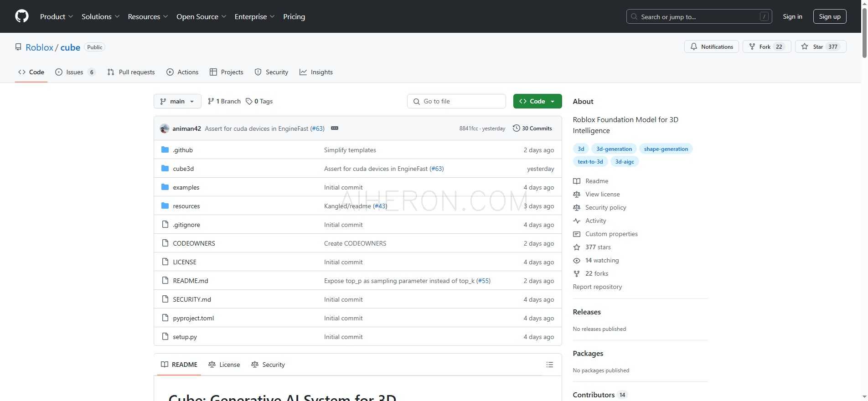Viewport: 868px width, 401px height.
Task: Click the text-to-3d topic tag
Action: click(x=590, y=161)
